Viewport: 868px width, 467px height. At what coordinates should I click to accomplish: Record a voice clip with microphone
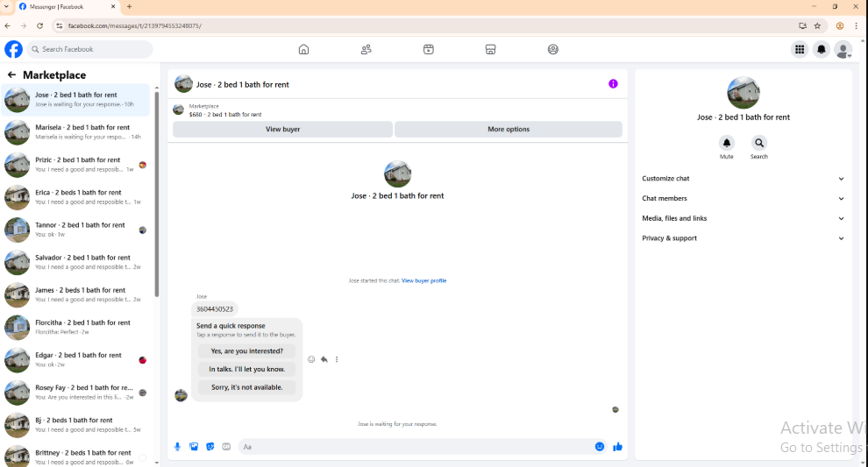coord(178,447)
